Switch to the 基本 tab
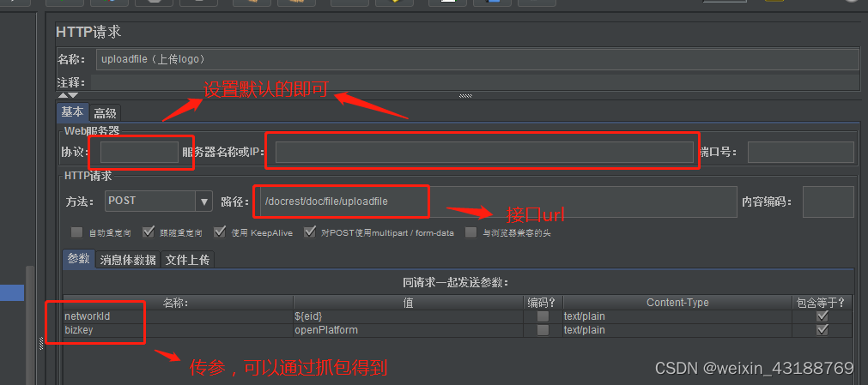Screen dimensions: 868x385 (x=72, y=112)
